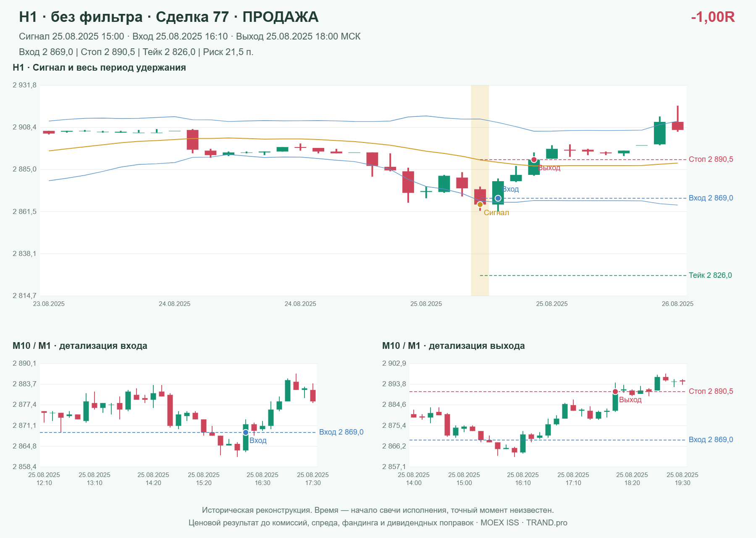Viewport: 756px width, 538px height.
Task: Click the 17:30 time label on entry chart
Action: click(313, 483)
